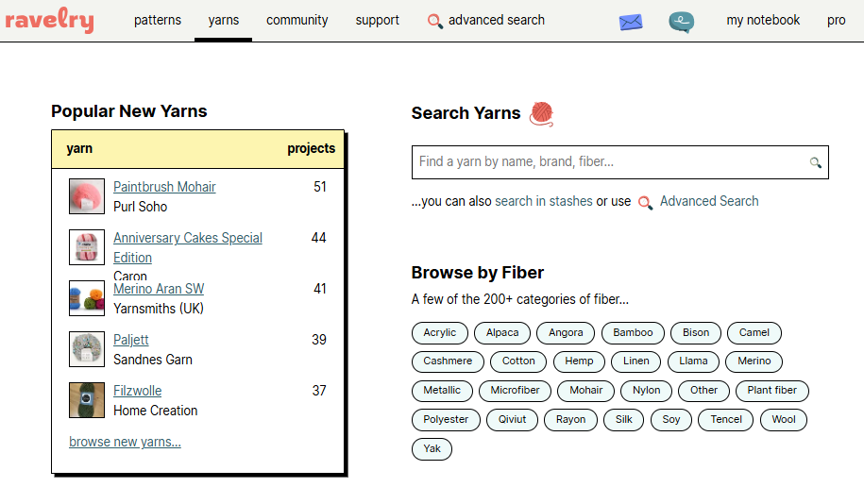This screenshot has width=864, height=504.
Task: Click the browse new yarns link
Action: (125, 442)
